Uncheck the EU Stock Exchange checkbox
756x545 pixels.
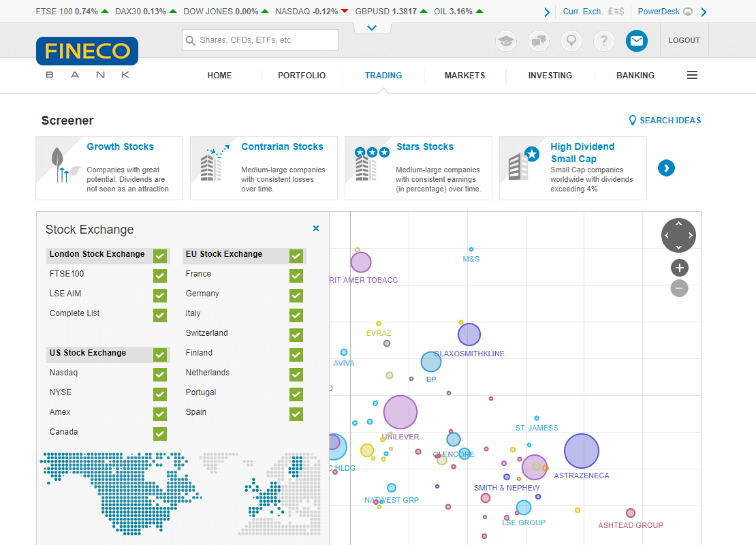[296, 256]
